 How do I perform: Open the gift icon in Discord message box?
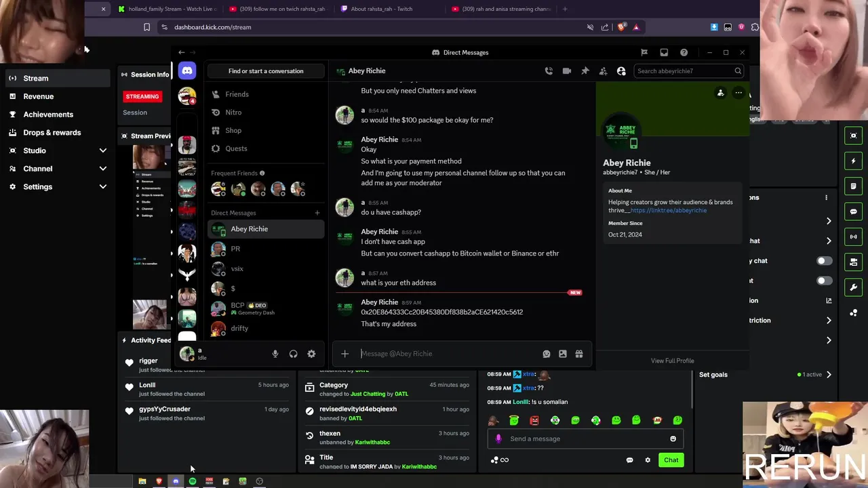(x=579, y=354)
